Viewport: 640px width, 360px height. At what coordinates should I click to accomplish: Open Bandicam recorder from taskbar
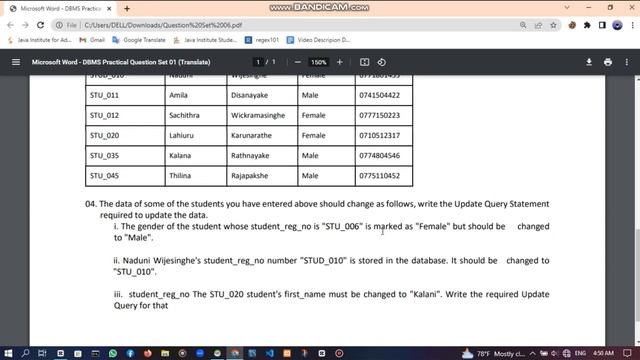tap(339, 353)
